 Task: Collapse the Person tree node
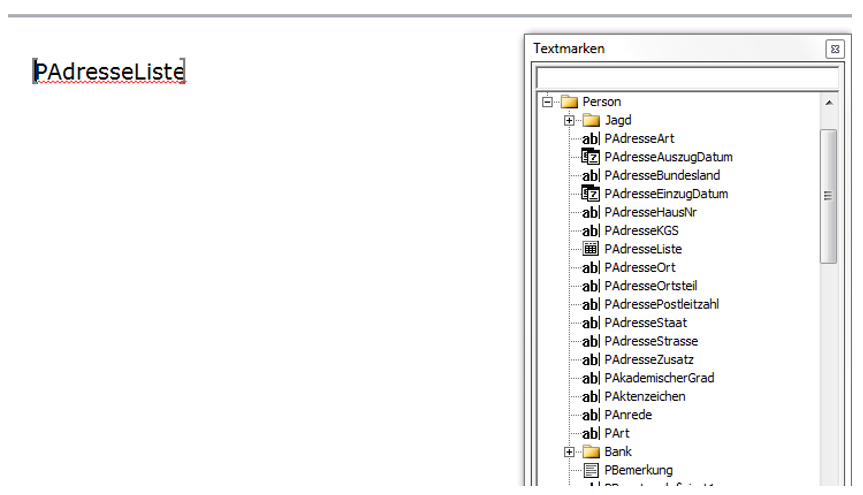(x=547, y=102)
